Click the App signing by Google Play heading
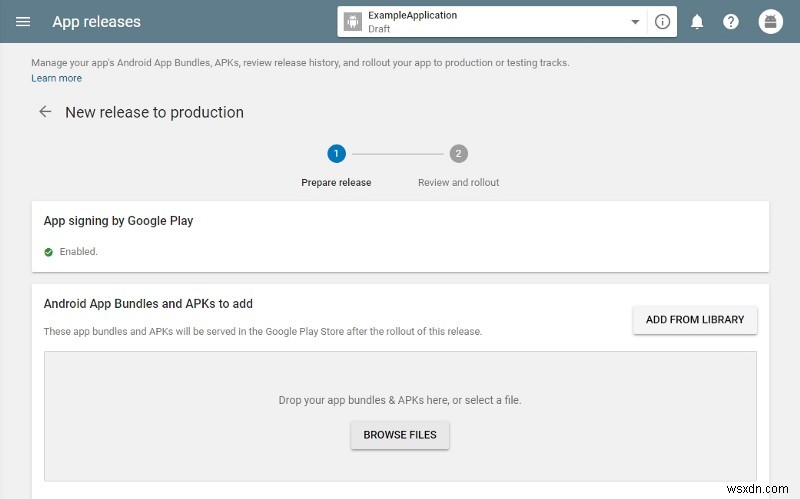 click(118, 220)
